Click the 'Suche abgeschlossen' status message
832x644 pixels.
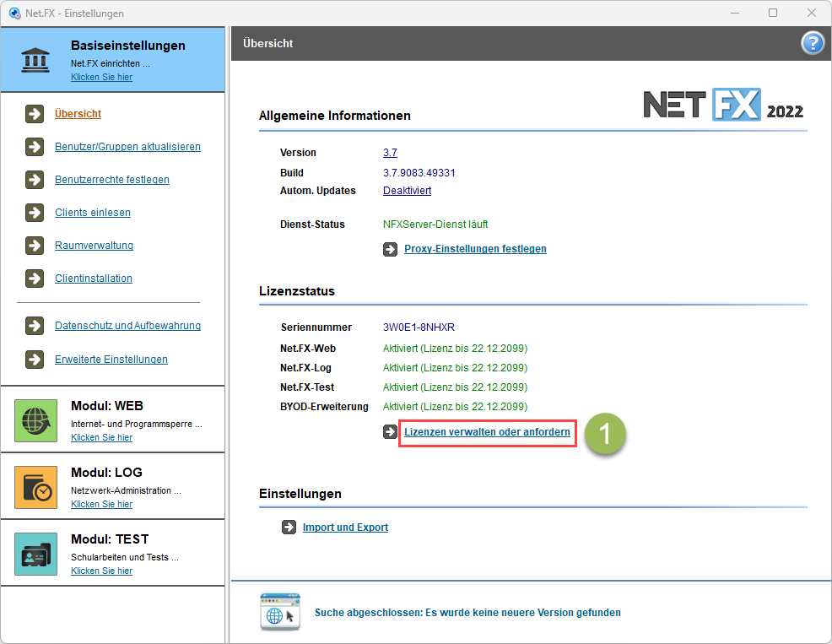[x=467, y=612]
